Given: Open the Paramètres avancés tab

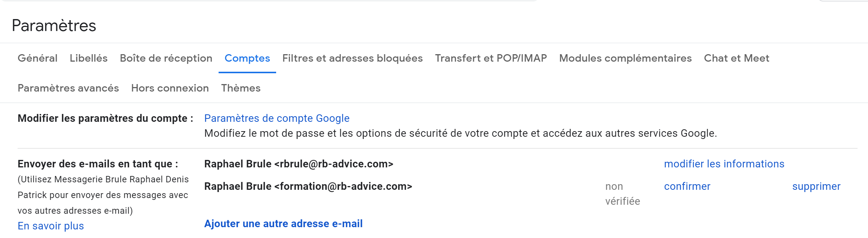Looking at the screenshot, I should click(68, 88).
